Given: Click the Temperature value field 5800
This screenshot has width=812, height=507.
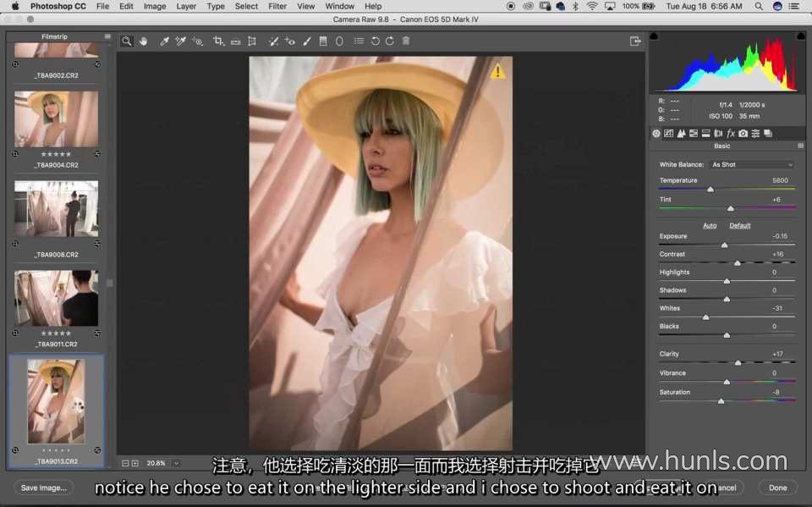Looking at the screenshot, I should (780, 180).
